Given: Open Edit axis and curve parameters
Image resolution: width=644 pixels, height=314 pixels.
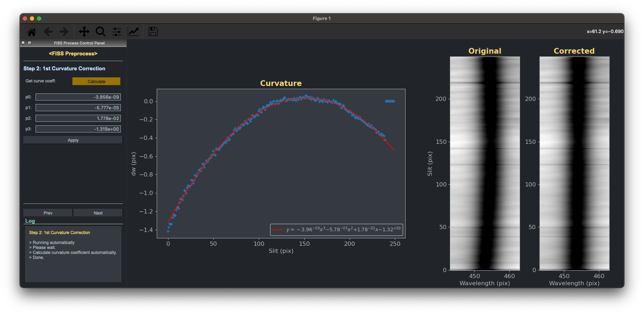Looking at the screenshot, I should click(133, 32).
